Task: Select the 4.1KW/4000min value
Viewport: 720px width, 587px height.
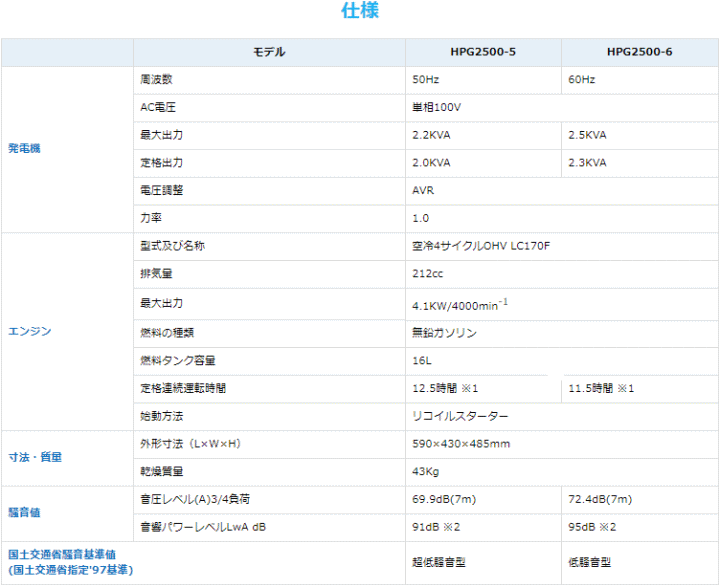Action: click(460, 305)
